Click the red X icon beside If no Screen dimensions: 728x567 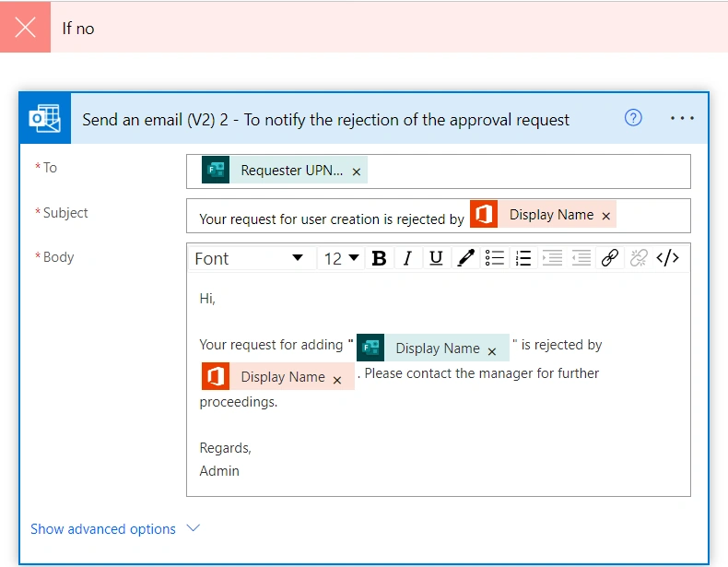click(25, 27)
